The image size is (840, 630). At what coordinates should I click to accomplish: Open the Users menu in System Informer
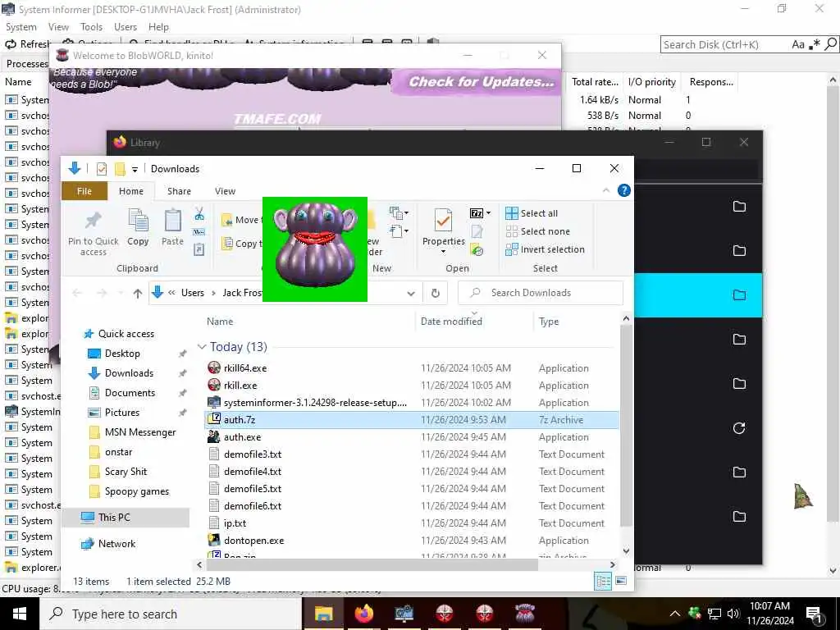126,27
